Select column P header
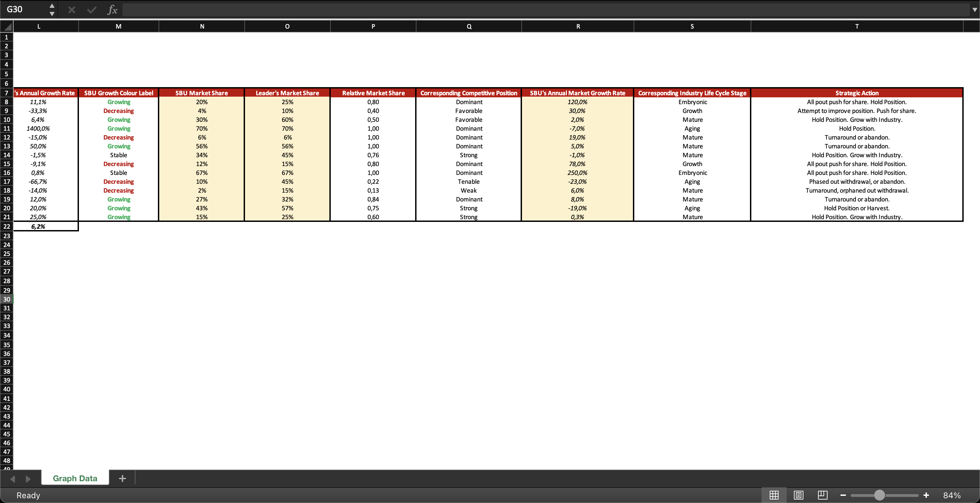Screen dimensions: 980x503 (x=373, y=26)
